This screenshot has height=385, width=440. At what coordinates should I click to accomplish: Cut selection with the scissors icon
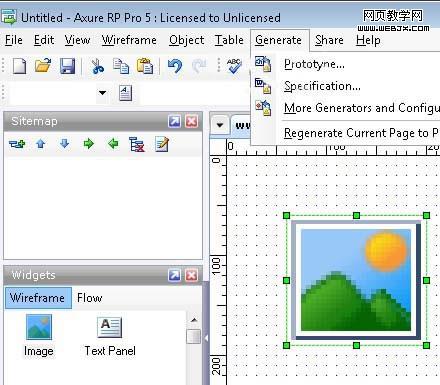coord(97,66)
